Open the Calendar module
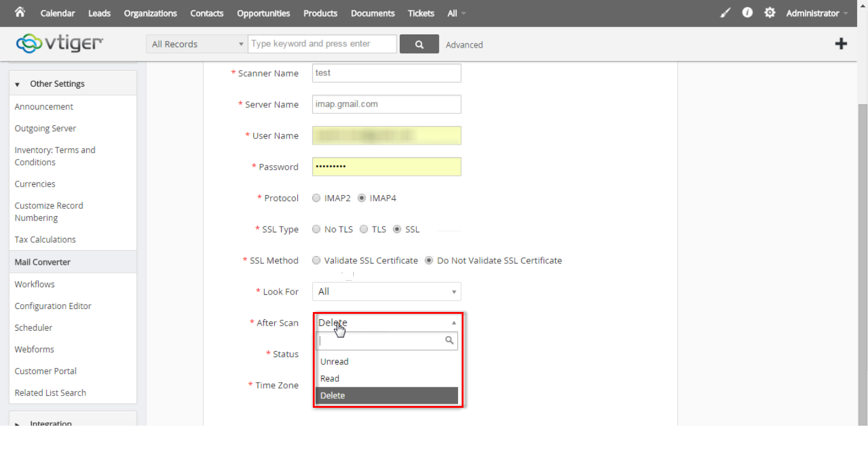The image size is (868, 462). click(x=58, y=13)
